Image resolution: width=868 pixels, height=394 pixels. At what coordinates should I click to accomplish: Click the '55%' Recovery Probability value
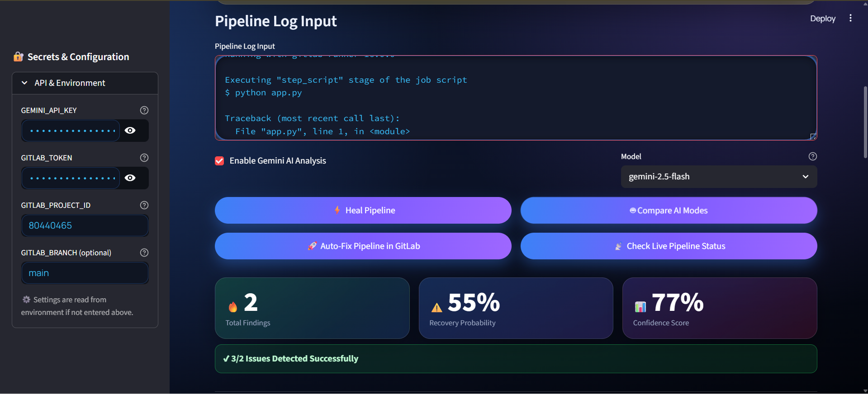[474, 302]
